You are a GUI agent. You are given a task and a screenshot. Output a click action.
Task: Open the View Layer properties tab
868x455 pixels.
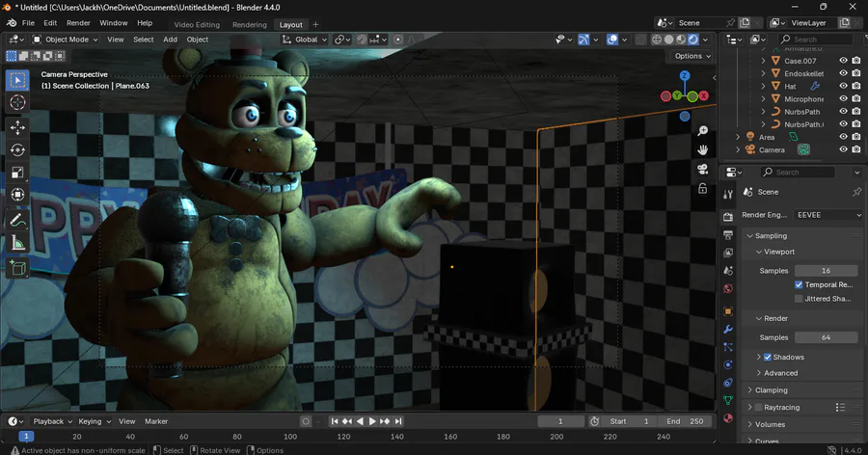pos(728,253)
